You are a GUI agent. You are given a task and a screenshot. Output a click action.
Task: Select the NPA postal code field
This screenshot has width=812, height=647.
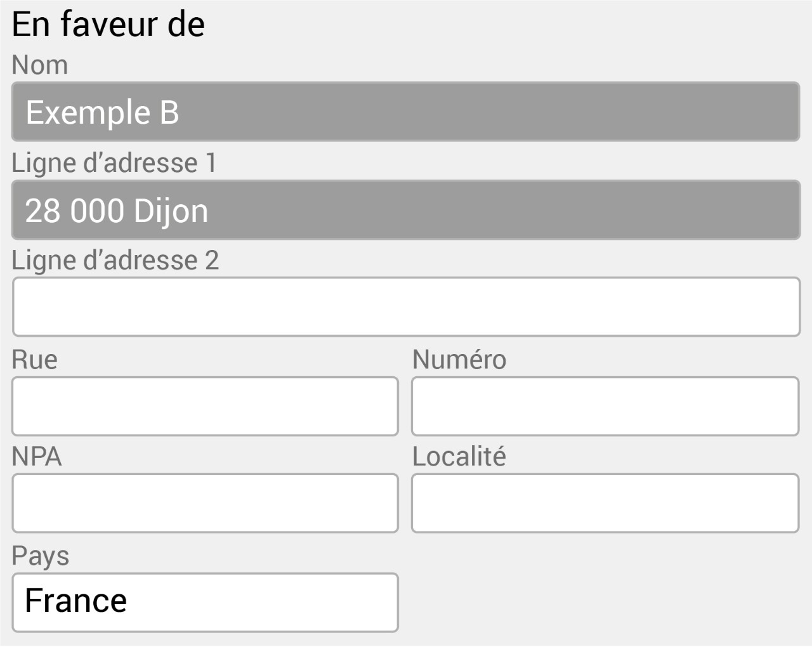click(x=205, y=503)
